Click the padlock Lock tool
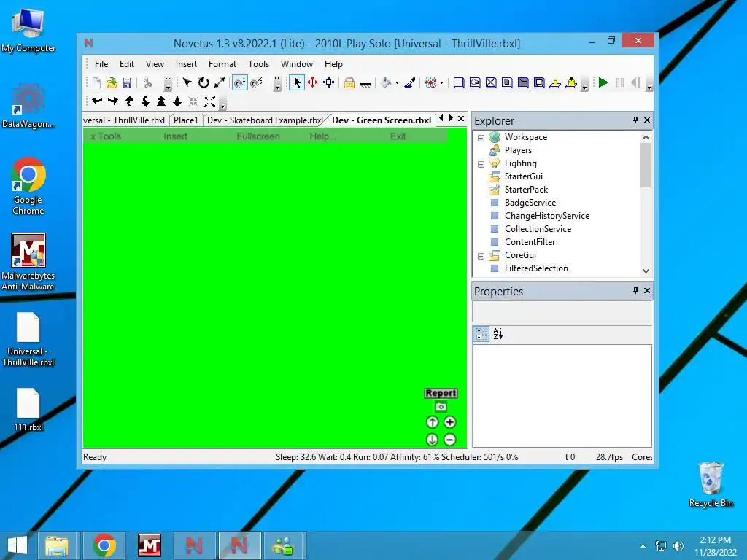Viewport: 747px width, 560px height. click(x=349, y=83)
